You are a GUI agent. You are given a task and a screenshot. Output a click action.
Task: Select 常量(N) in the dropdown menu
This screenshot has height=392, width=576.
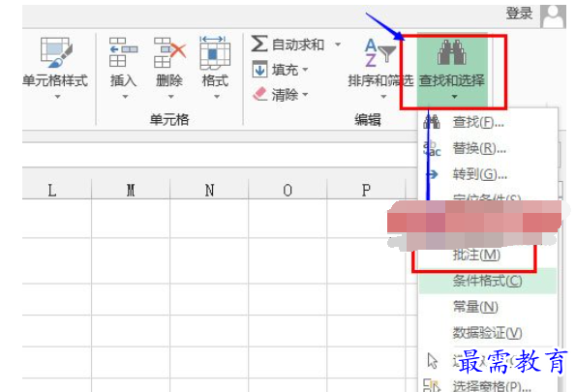coord(488,307)
